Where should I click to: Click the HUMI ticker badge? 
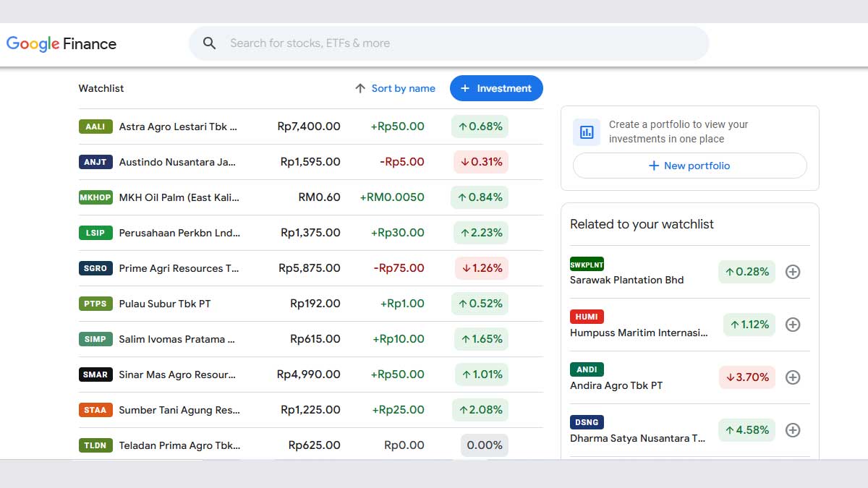(x=587, y=317)
